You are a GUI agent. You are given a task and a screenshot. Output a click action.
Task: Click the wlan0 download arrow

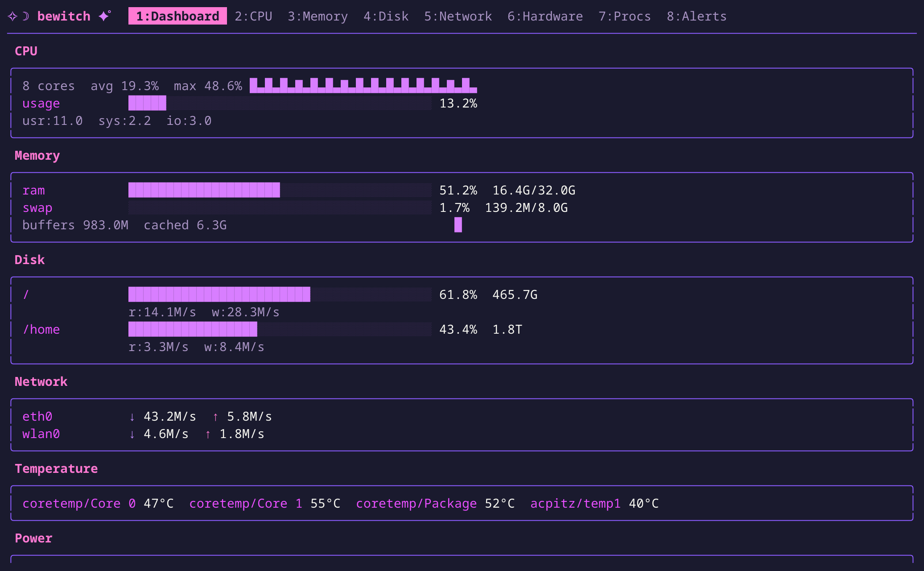point(132,434)
